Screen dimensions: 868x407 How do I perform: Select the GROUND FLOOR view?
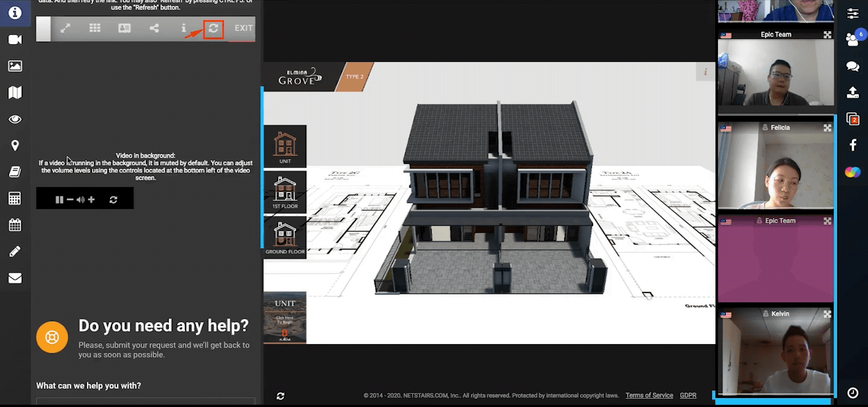tap(285, 237)
